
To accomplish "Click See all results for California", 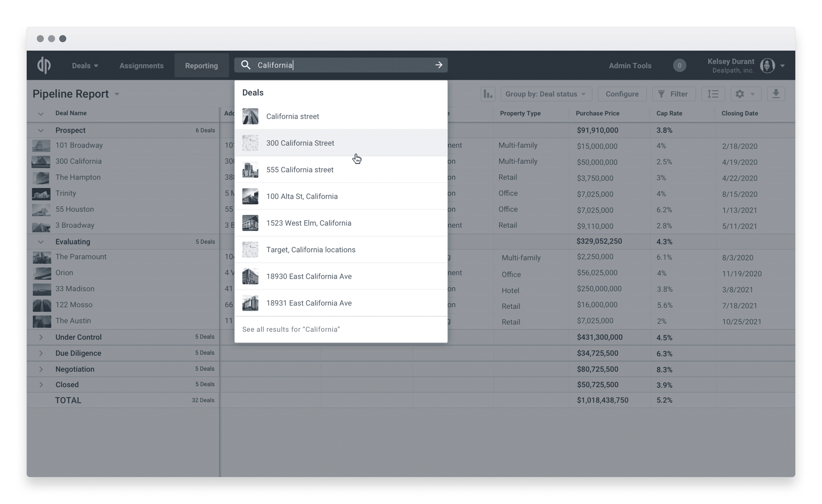I will [291, 329].
